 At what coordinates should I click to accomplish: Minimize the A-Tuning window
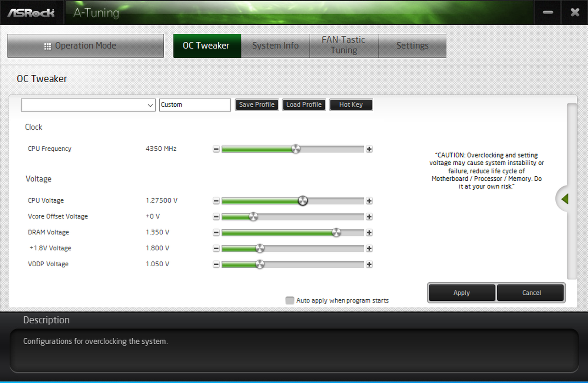[x=548, y=12]
